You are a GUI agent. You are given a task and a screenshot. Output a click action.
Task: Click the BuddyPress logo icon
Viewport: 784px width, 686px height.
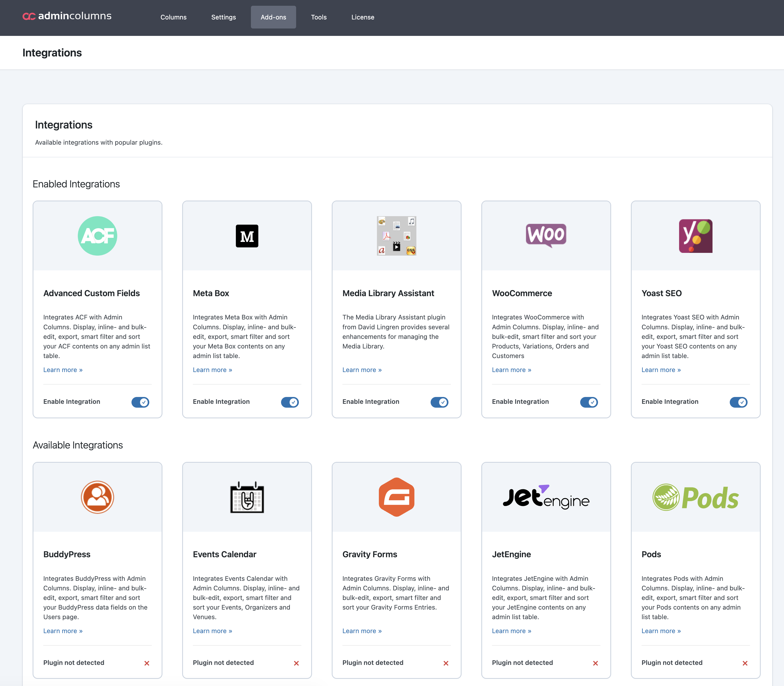pos(97,497)
